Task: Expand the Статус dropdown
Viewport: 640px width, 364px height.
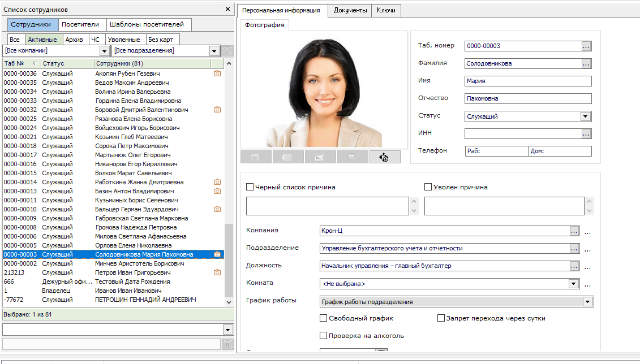Action: pos(586,116)
